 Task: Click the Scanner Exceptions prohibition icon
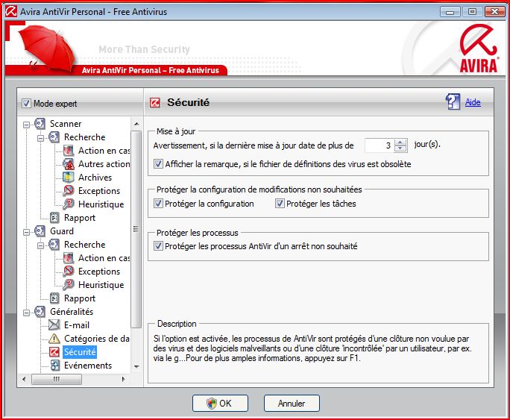point(69,191)
